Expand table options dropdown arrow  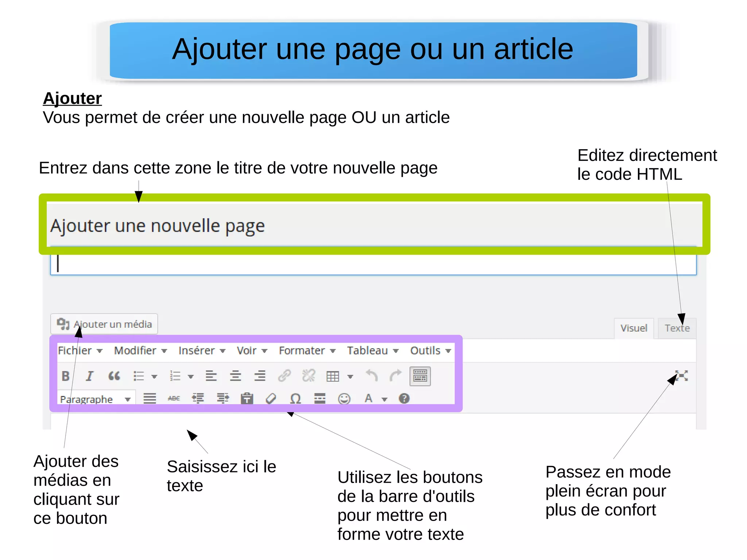(x=350, y=376)
